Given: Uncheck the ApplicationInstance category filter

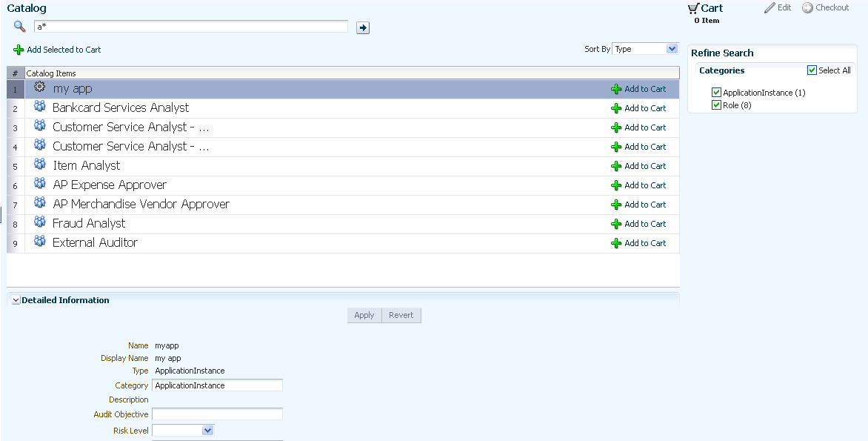Looking at the screenshot, I should coord(716,93).
